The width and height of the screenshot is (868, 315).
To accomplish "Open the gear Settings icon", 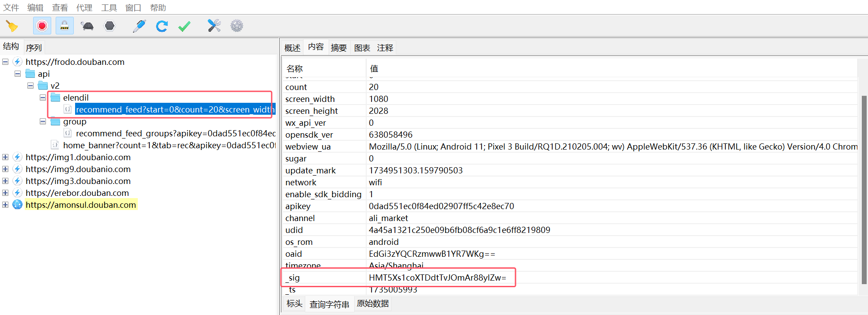I will pyautogui.click(x=237, y=26).
